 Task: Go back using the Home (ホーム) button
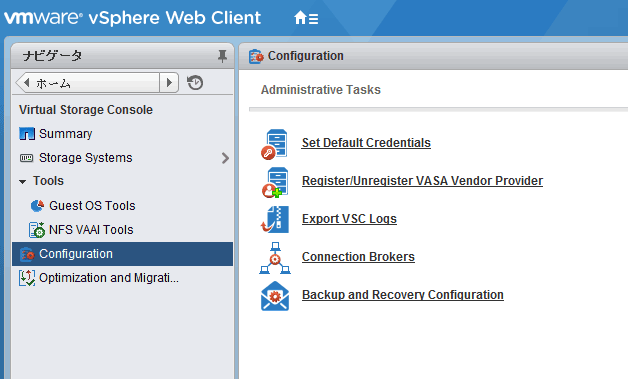(88, 83)
